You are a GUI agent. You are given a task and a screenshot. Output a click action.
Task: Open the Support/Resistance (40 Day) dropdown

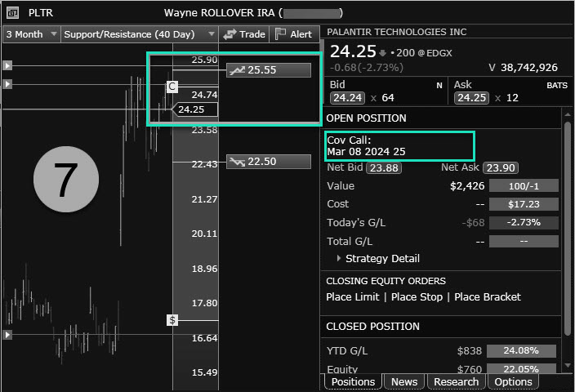point(139,34)
